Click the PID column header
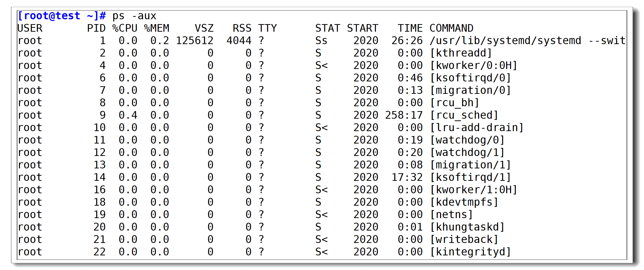 pos(97,28)
